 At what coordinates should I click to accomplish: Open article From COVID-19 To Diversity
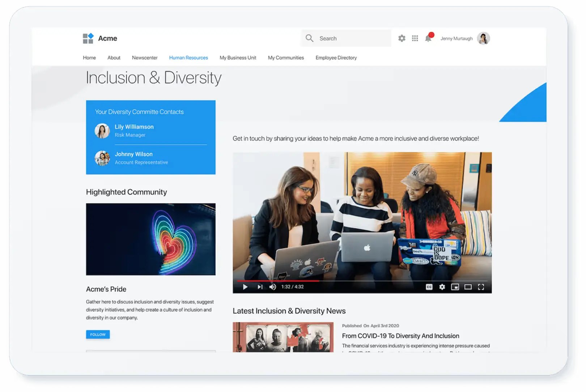pos(400,336)
